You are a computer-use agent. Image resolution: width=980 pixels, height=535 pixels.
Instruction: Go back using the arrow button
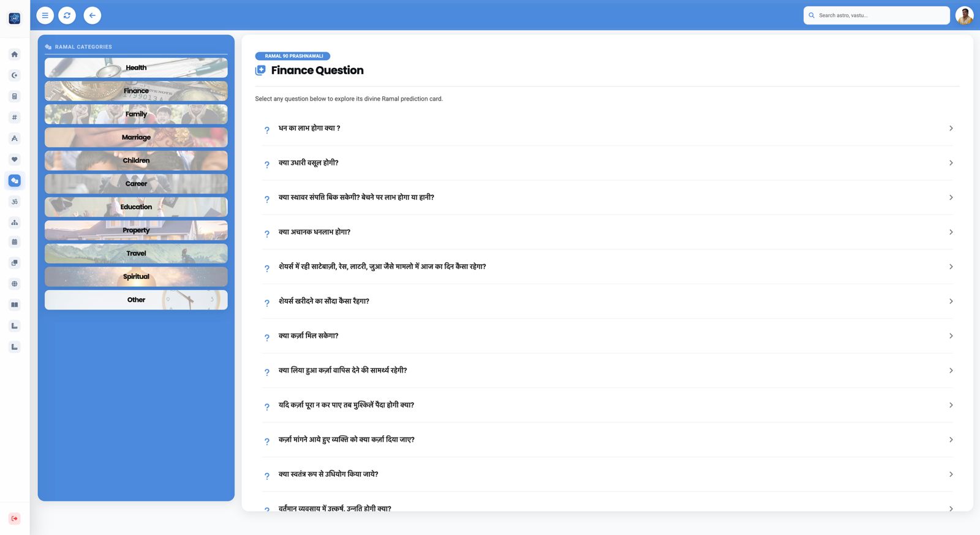click(92, 15)
